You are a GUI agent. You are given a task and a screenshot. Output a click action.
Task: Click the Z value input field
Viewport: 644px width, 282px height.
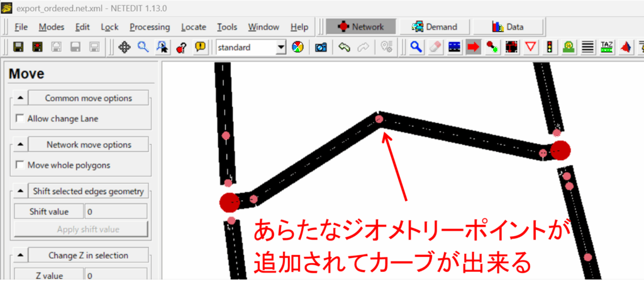116,276
